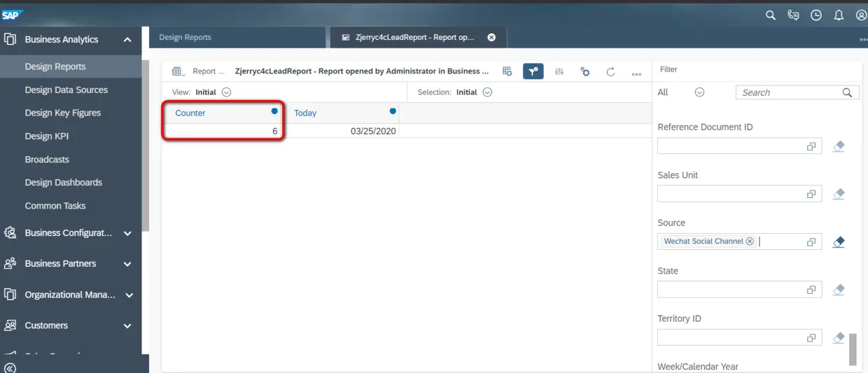Open the user profile icon
The image size is (868, 373).
point(862,15)
